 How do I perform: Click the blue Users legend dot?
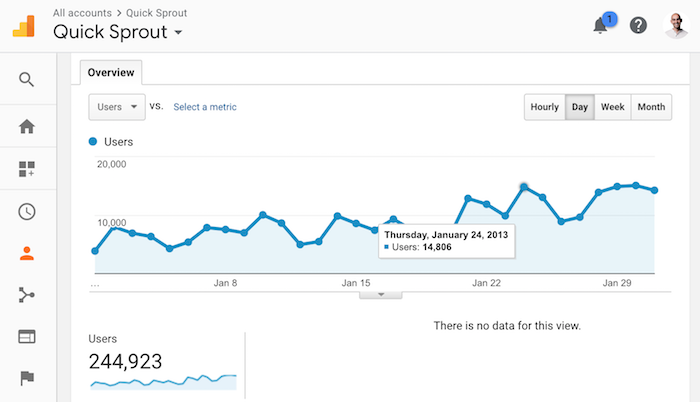93,142
